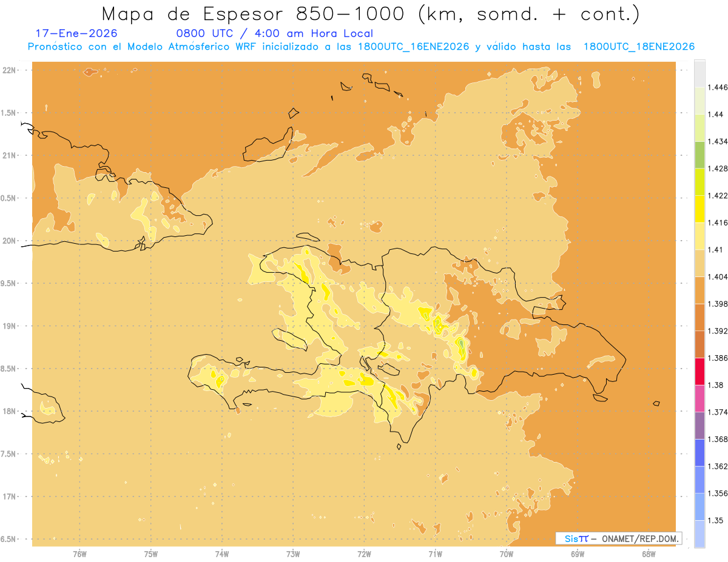Click the legend value "1.356"
The height and width of the screenshot is (562, 728).
(x=718, y=493)
